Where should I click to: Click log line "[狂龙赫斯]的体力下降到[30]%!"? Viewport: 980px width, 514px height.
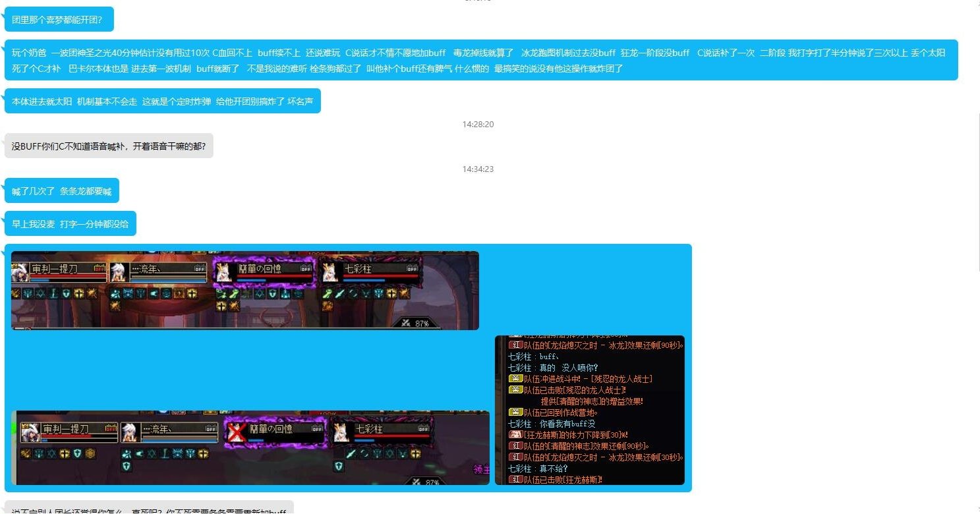click(x=568, y=435)
